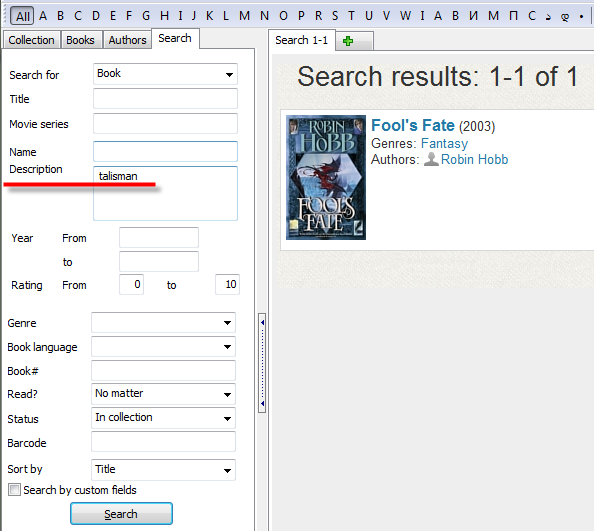This screenshot has width=594, height=531.
Task: Filter by Cyrillic letter И in the alphabet bar
Action: [x=473, y=16]
